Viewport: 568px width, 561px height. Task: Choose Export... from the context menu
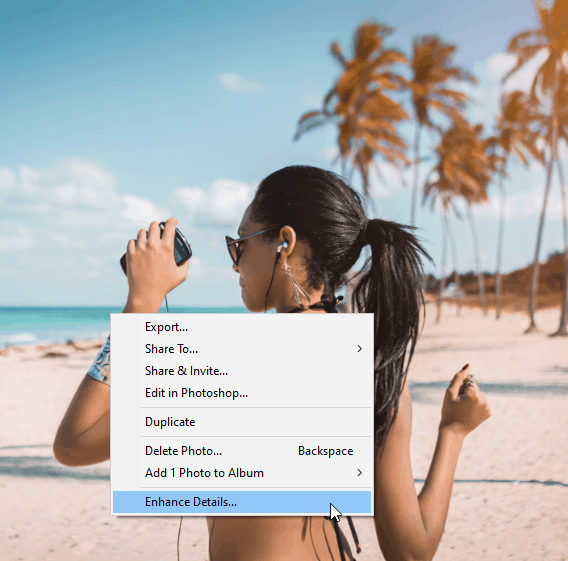[242, 327]
